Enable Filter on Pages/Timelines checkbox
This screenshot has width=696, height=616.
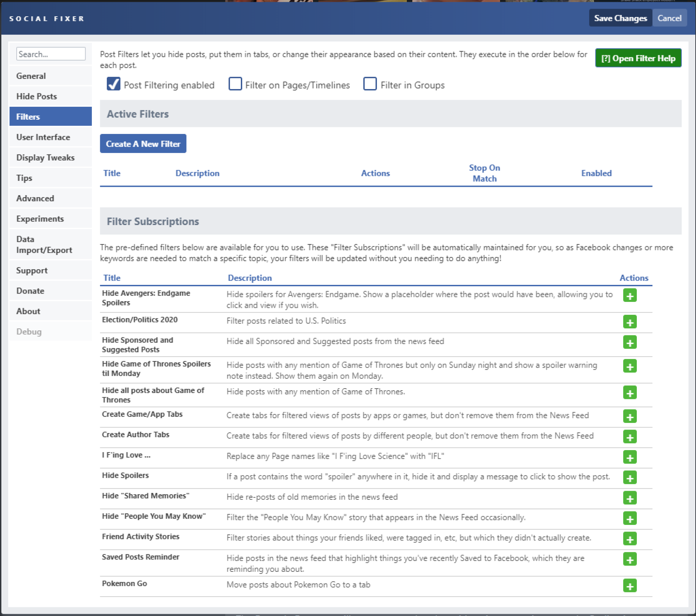click(235, 84)
